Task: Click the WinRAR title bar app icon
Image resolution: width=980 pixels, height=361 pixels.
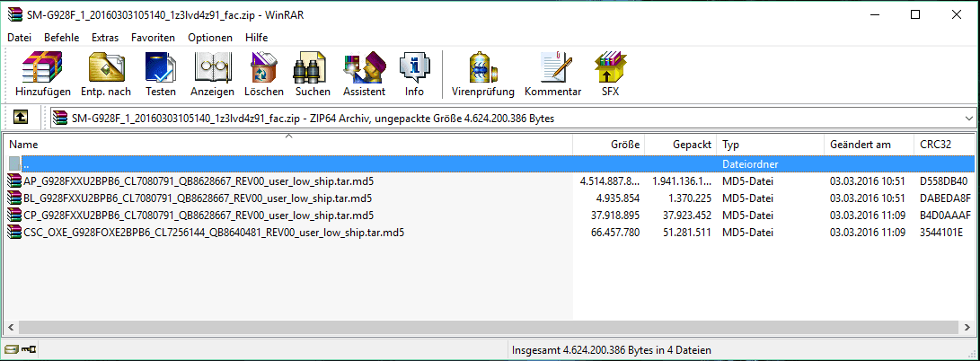Action: [15, 14]
